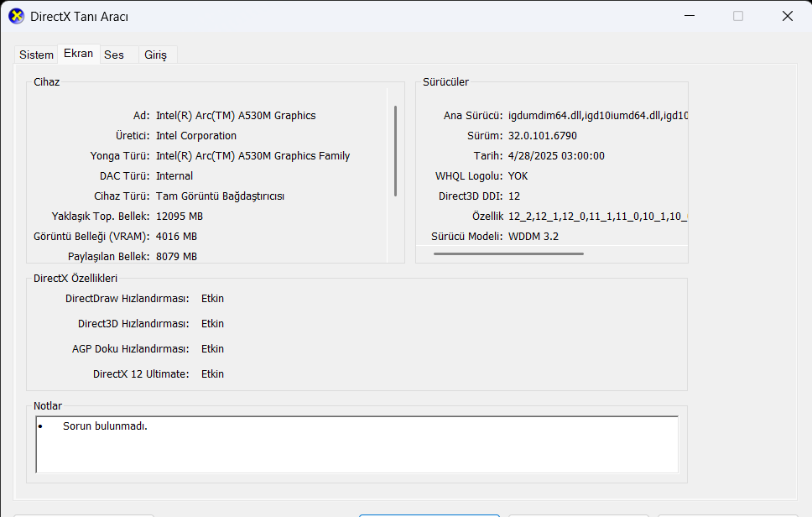Image resolution: width=812 pixels, height=517 pixels.
Task: Switch to the Sistem tab
Action: pyautogui.click(x=36, y=55)
